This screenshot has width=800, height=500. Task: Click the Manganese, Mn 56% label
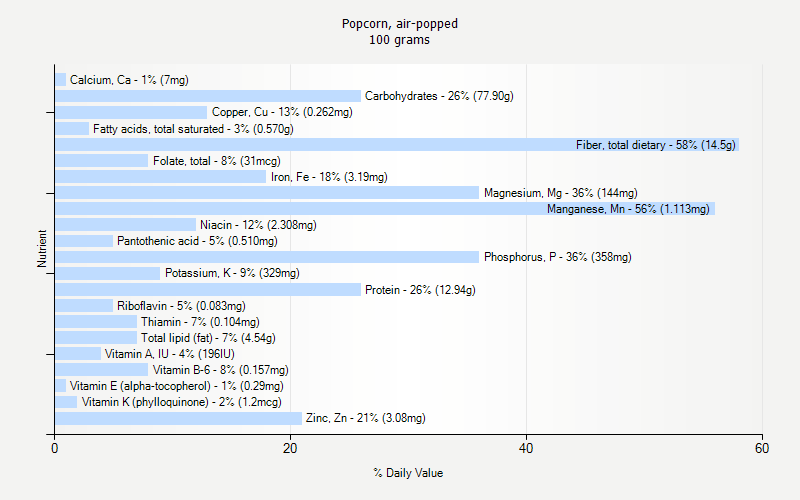[628, 209]
